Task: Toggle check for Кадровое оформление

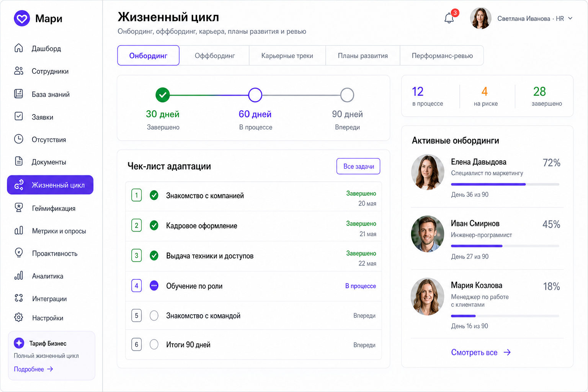Action: pos(154,225)
